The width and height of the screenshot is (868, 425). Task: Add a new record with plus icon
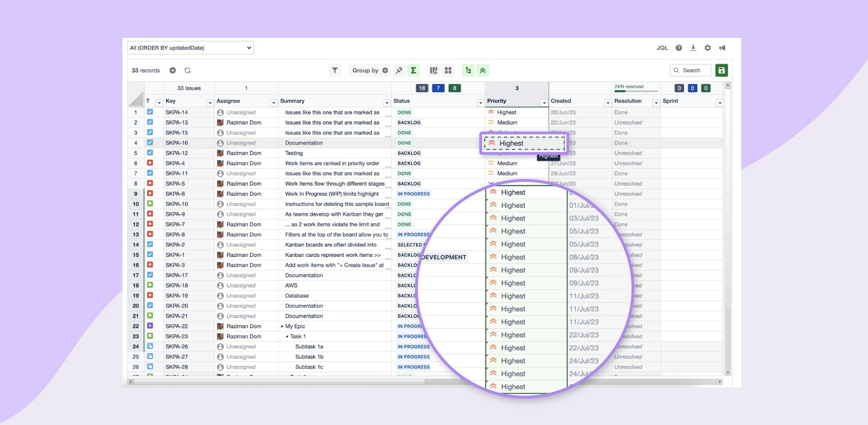pos(173,71)
